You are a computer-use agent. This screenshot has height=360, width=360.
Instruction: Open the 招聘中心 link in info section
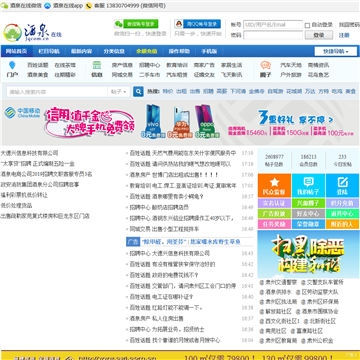pos(150,65)
